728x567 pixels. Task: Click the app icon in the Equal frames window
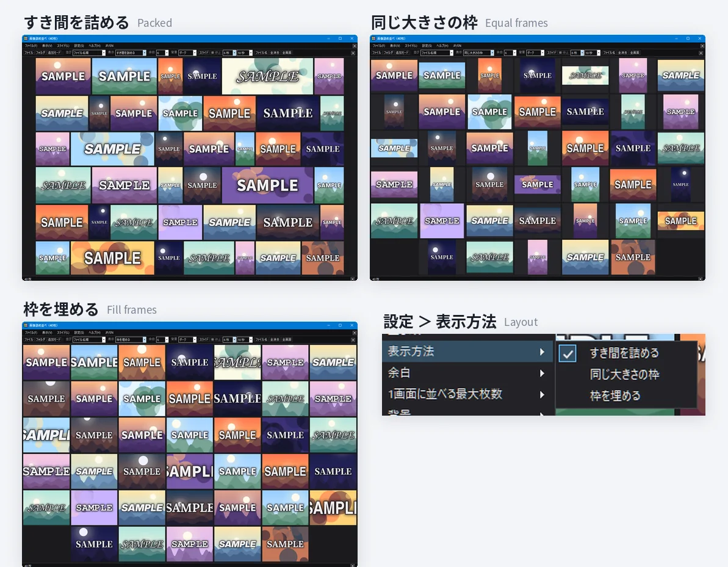click(373, 38)
